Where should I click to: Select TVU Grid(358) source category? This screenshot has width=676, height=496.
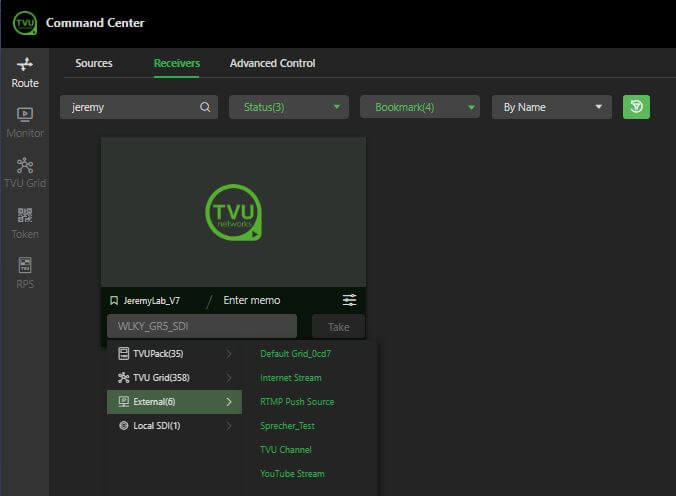coord(174,378)
